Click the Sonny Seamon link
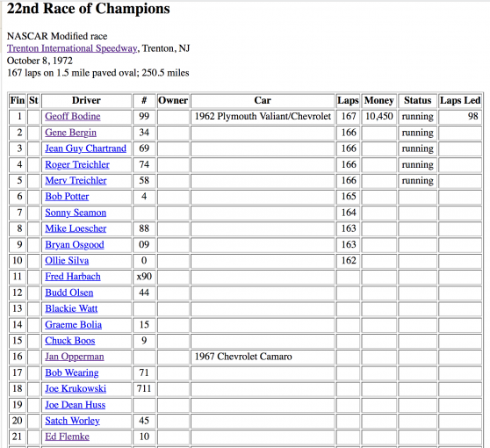The image size is (490, 448). click(76, 213)
